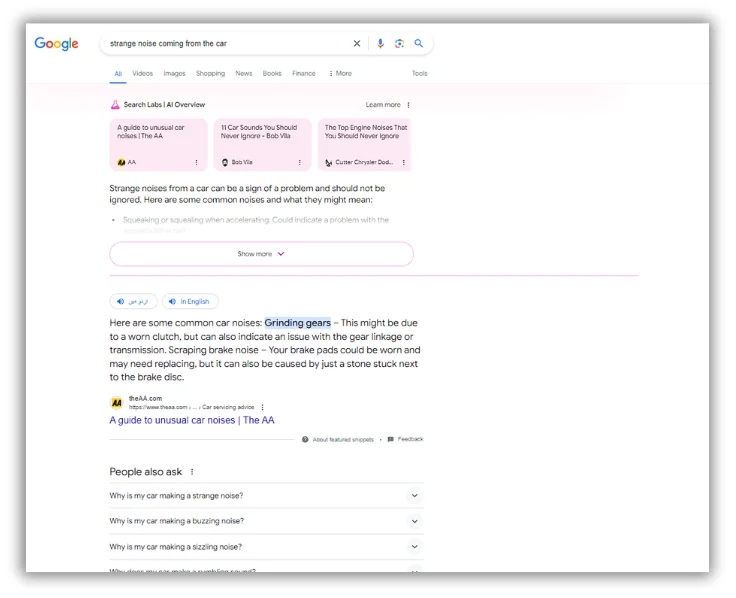Click the Learn more link
This screenshot has width=736, height=598.
383,105
